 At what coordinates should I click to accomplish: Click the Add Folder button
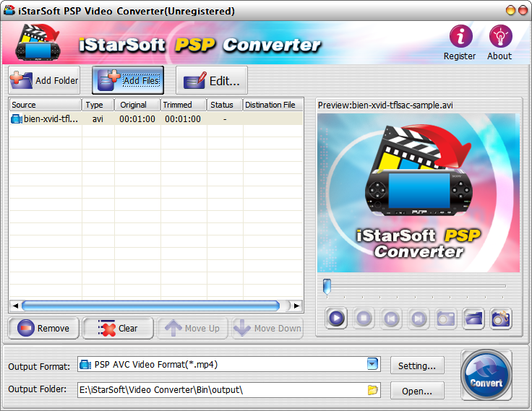click(44, 80)
